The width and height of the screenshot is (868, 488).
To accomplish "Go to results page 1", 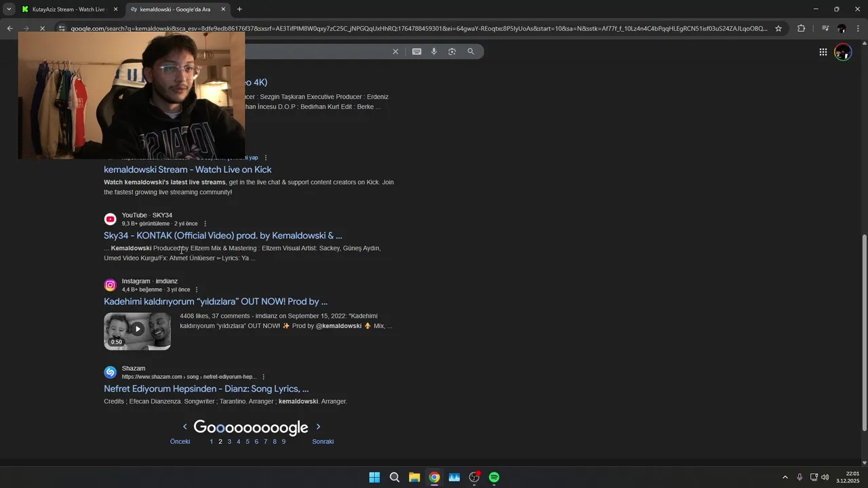I will coord(211,442).
